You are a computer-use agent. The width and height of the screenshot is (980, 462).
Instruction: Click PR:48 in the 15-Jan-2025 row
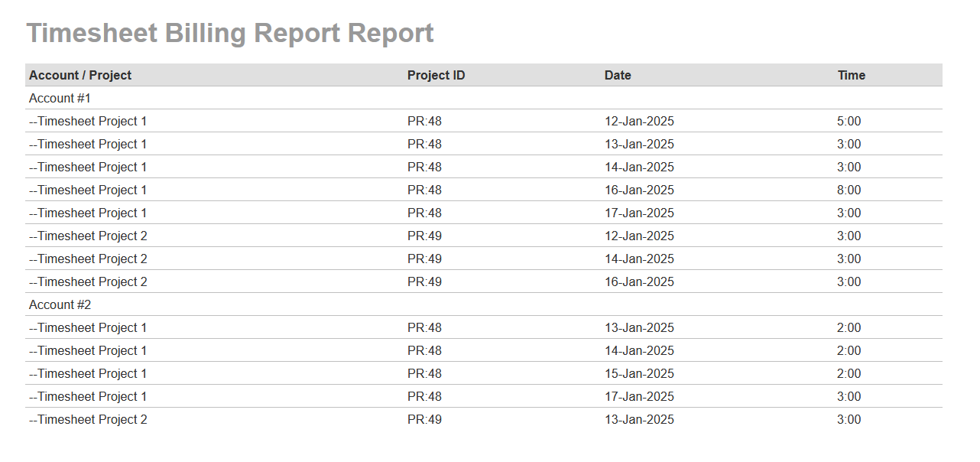pyautogui.click(x=424, y=373)
